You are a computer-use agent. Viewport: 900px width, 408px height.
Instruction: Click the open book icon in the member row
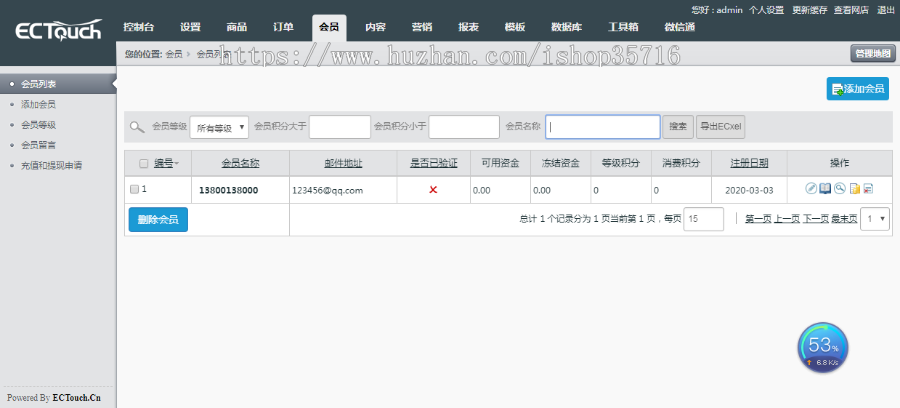[x=825, y=188]
